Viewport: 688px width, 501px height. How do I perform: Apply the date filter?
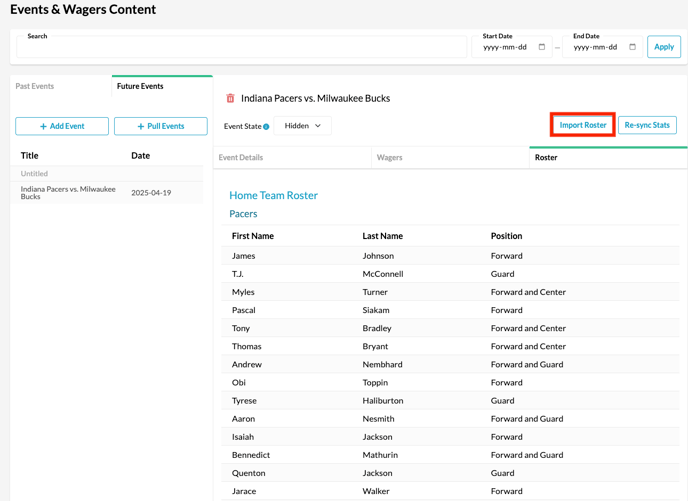pos(664,47)
